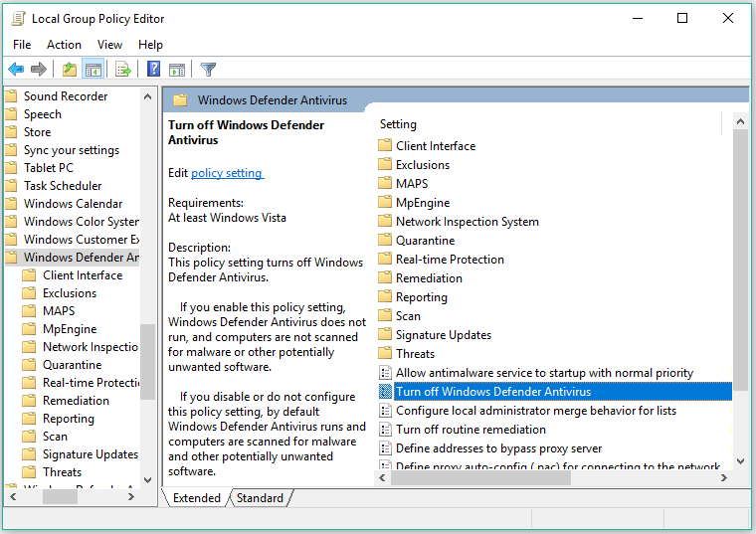This screenshot has height=534, width=756.
Task: Select Tablet PC folder in tree
Action: (48, 168)
